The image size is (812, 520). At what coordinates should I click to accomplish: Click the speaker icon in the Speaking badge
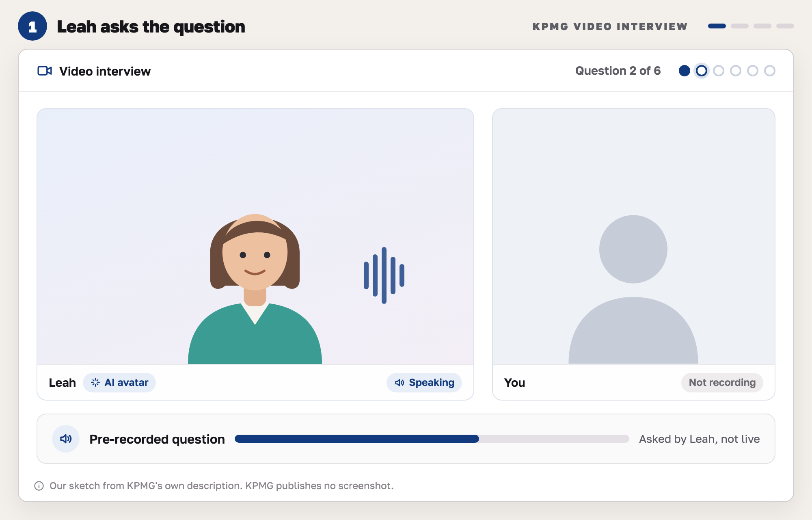click(400, 383)
